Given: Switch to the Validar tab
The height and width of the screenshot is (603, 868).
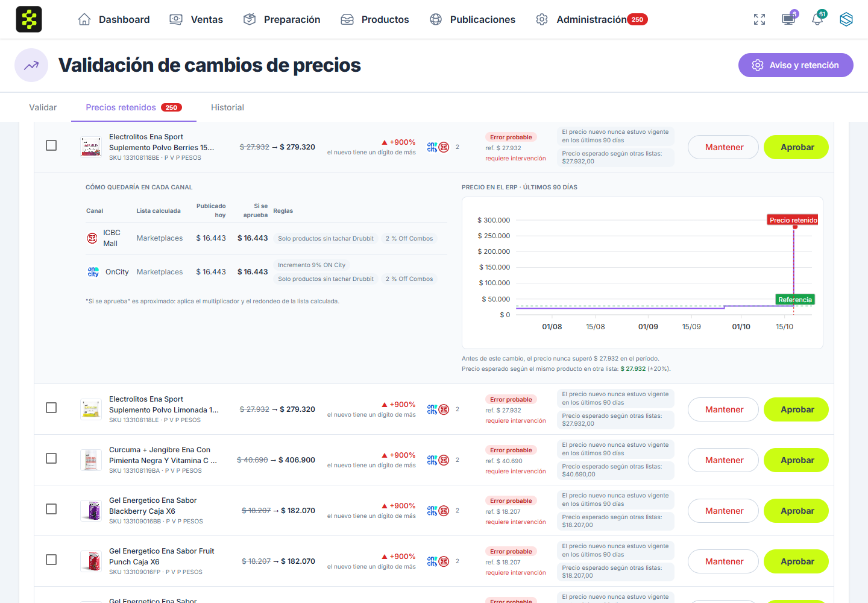Looking at the screenshot, I should 43,107.
